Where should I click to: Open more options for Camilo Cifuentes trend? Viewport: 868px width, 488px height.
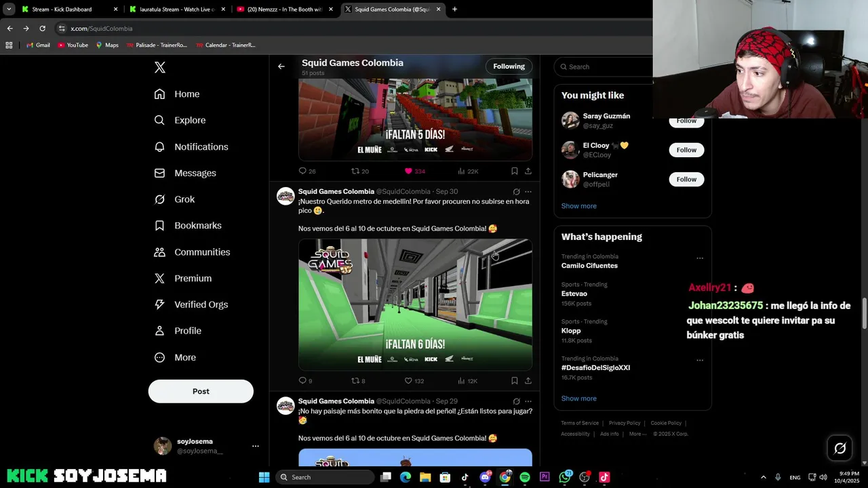[x=700, y=258]
